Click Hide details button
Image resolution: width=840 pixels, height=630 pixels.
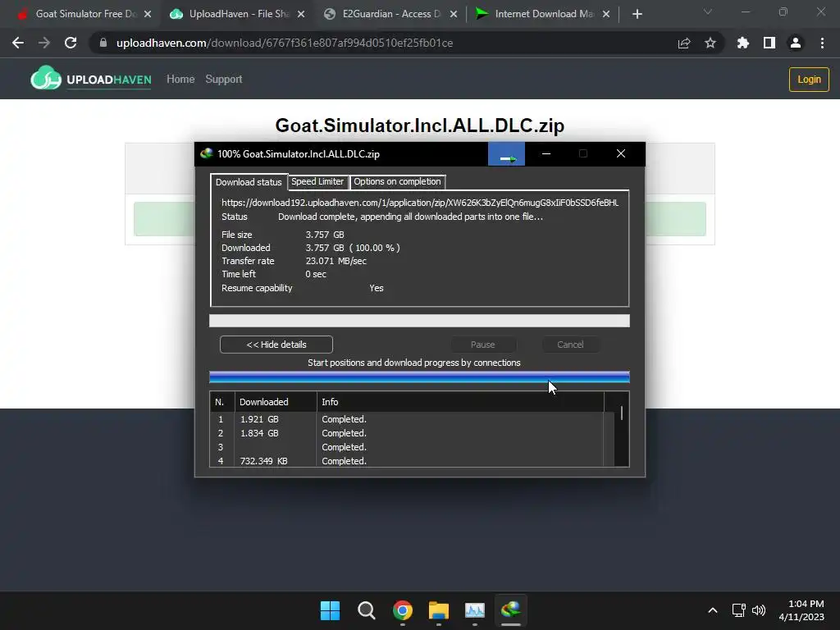(276, 345)
